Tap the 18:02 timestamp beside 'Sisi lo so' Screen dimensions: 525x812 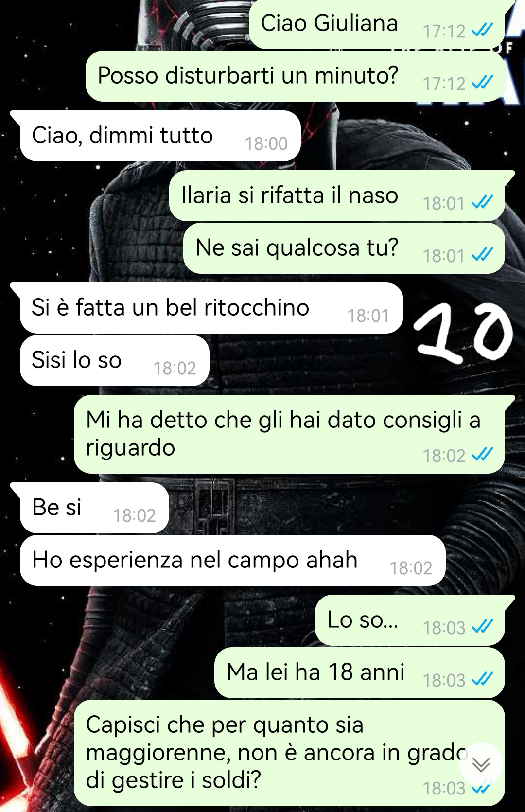pos(175,368)
